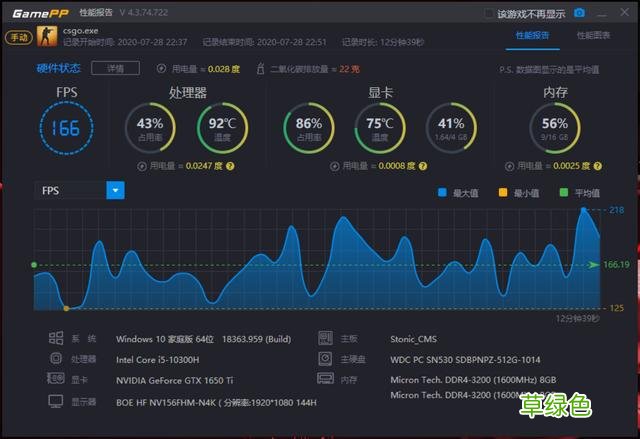Click the GamePP logo
640x439 pixels.
pyautogui.click(x=40, y=13)
